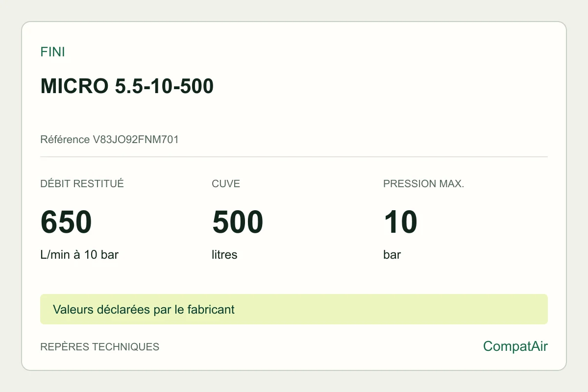Select the 10 pressure value
588x392 pixels.
[400, 222]
